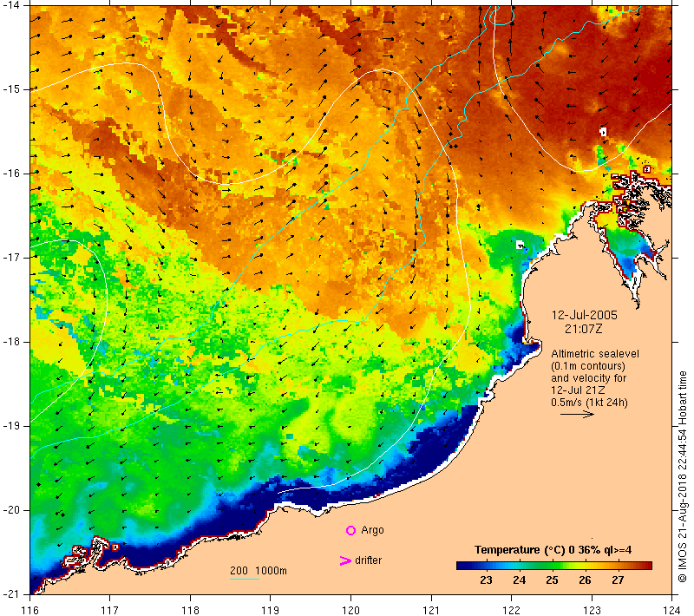Click the '12-Jul 21Z' caption line

pyautogui.click(x=578, y=390)
